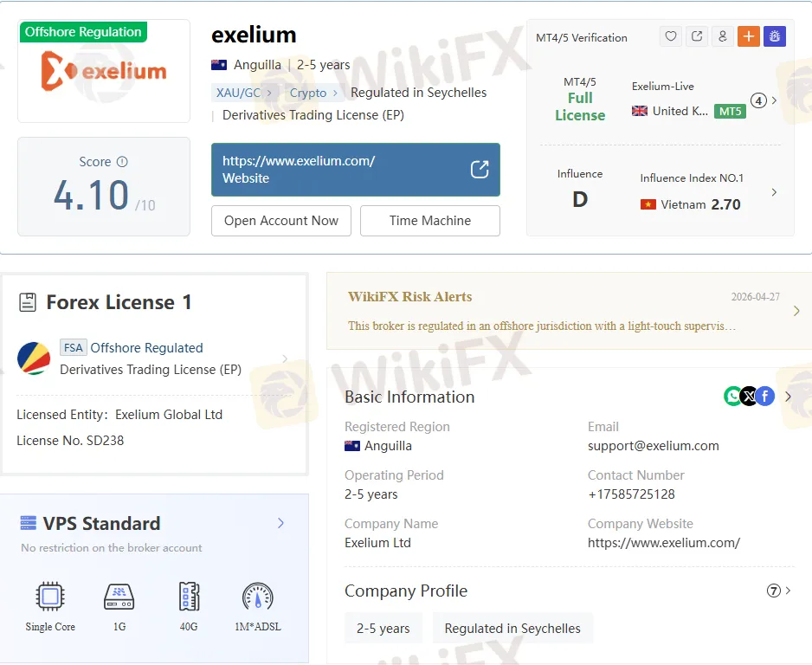Click the Facebook icon in Basic Information

[765, 397]
